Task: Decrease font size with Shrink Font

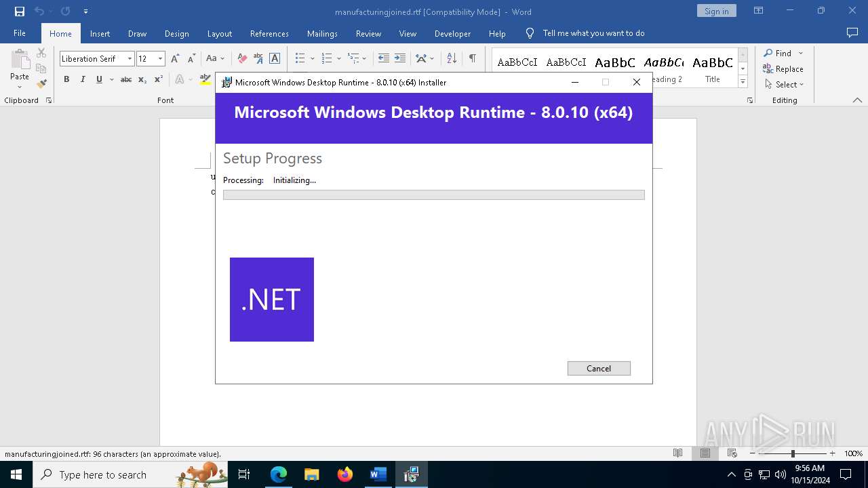Action: click(x=191, y=59)
